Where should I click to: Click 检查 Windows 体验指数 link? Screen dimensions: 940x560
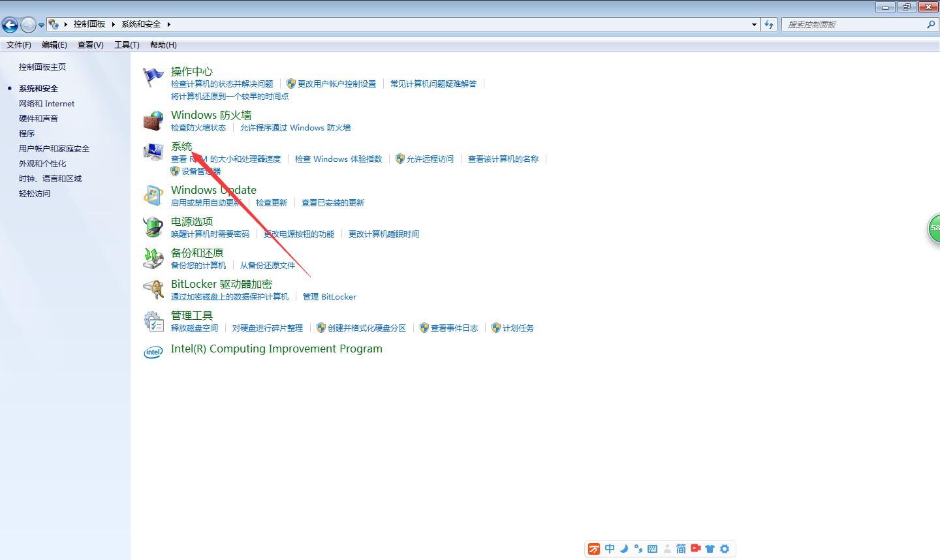339,159
